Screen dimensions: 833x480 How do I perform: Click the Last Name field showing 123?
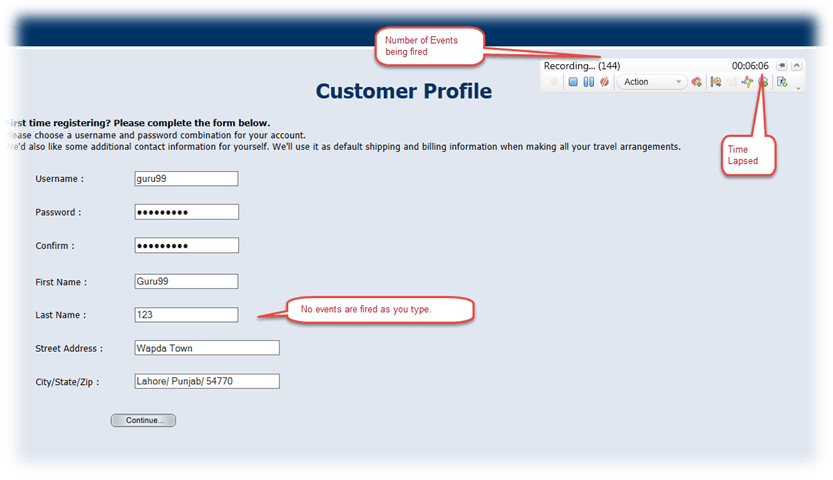(186, 315)
